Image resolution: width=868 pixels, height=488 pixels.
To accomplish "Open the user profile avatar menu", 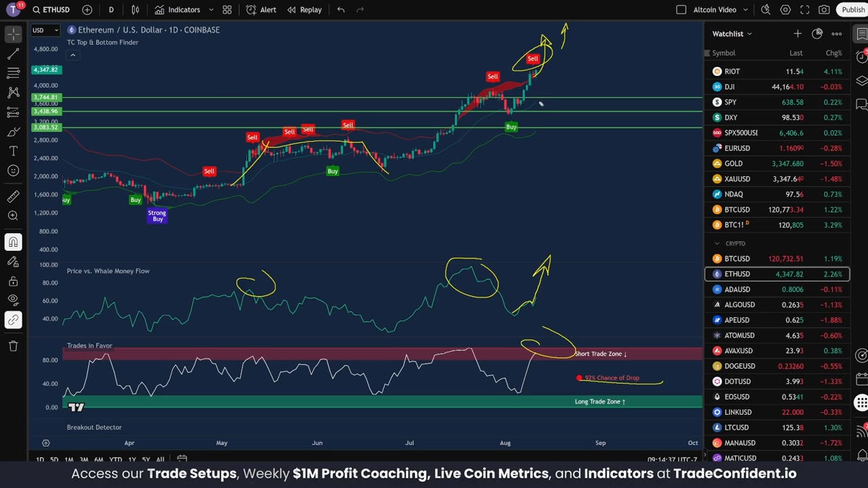I will point(14,9).
